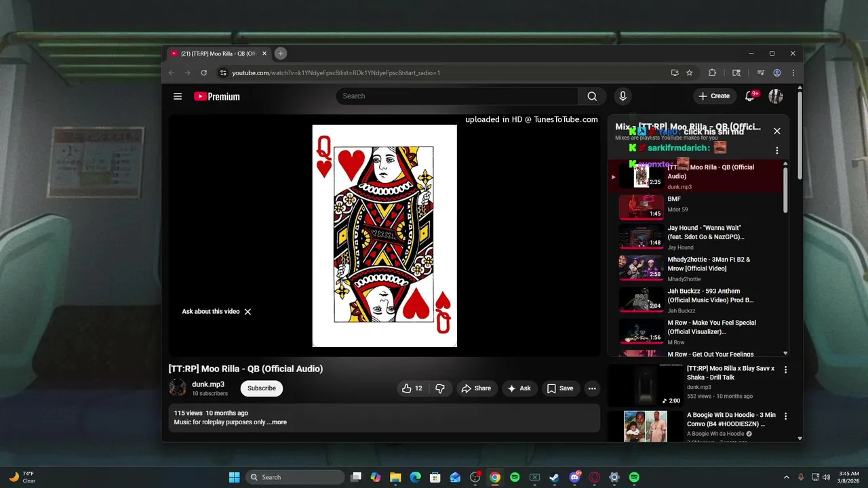Open options for 3 Min Convo recommendation
Viewport: 868px width, 488px height.
point(786,416)
